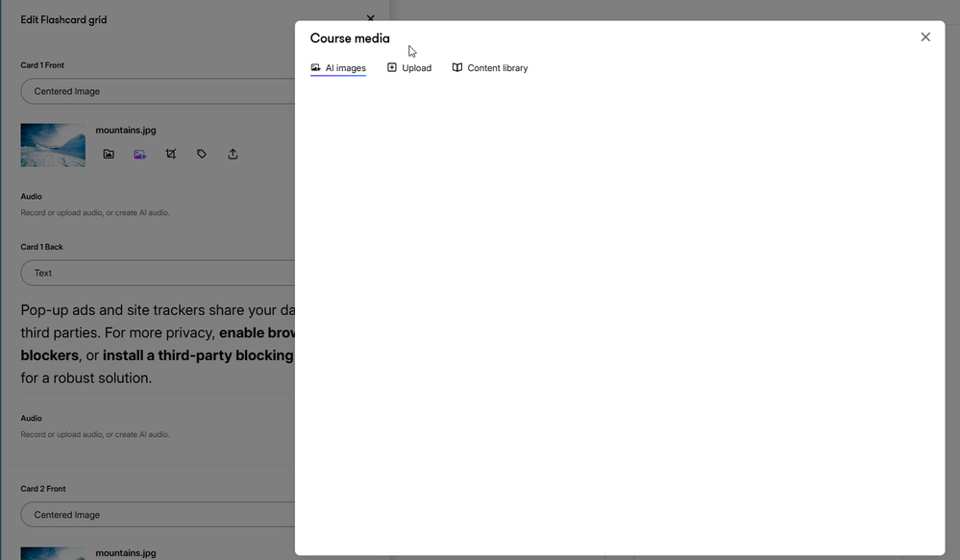Click the tag icon for Card 1 image

click(202, 155)
